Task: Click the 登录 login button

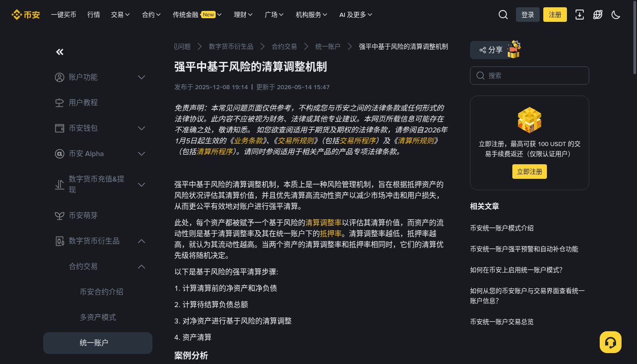Action: point(528,15)
